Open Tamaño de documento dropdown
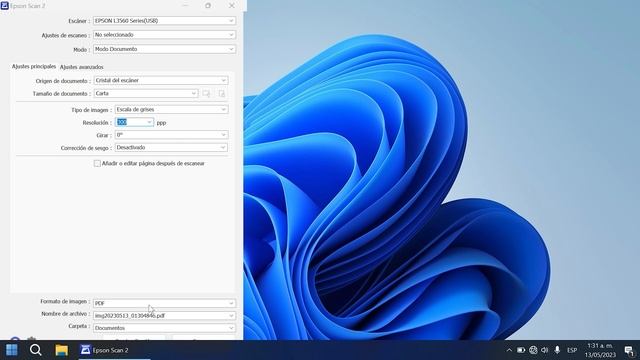The width and height of the screenshot is (640, 360). (146, 93)
